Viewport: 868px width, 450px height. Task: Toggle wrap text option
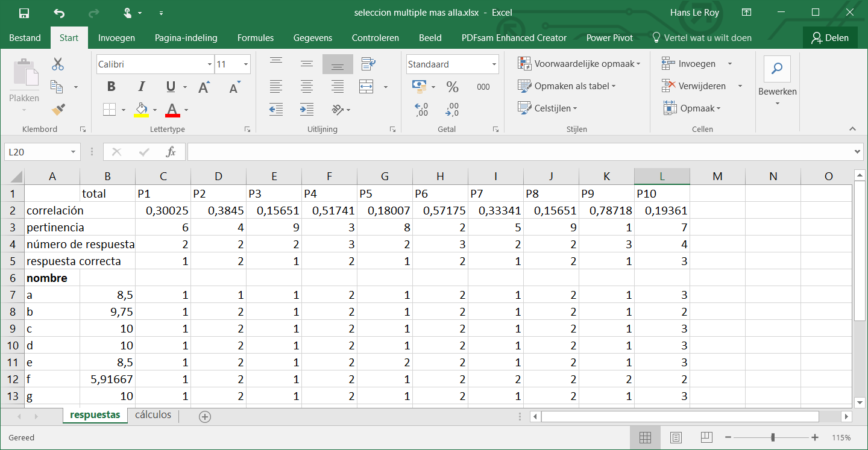pyautogui.click(x=368, y=64)
